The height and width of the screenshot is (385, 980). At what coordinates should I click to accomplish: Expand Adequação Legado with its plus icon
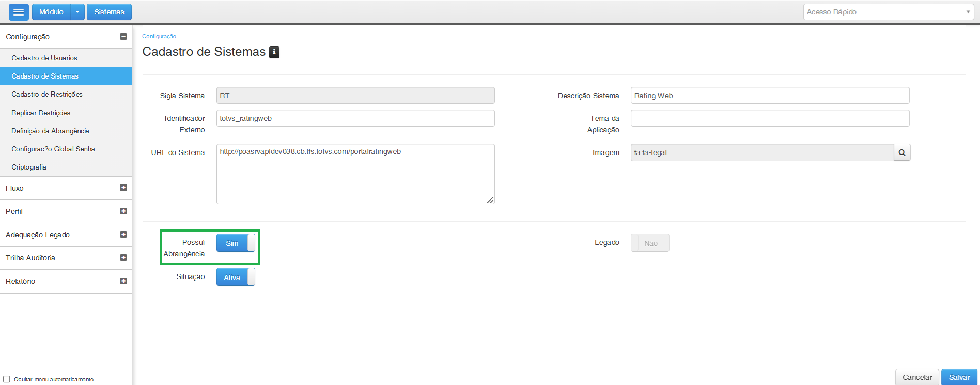click(123, 234)
